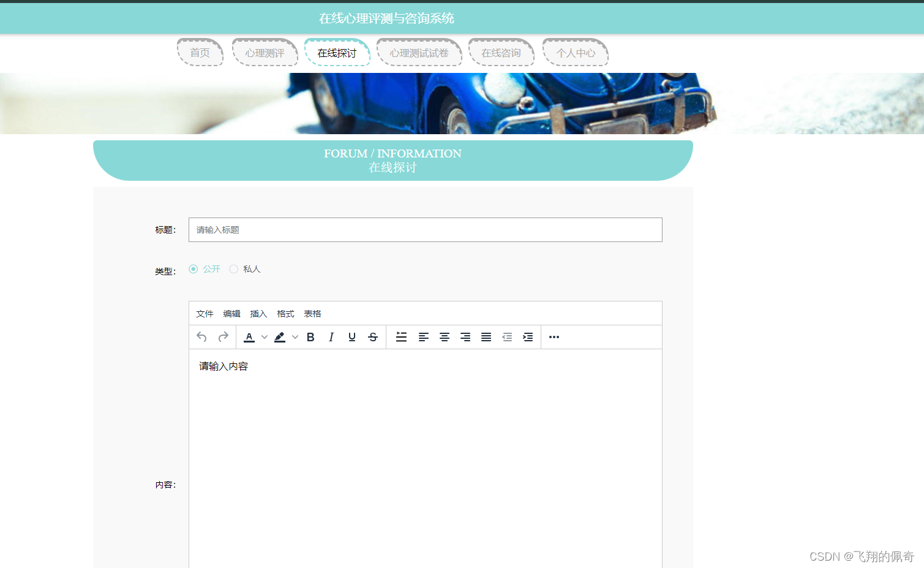
Task: Click the 请输入标题 title input field
Action: click(x=426, y=230)
